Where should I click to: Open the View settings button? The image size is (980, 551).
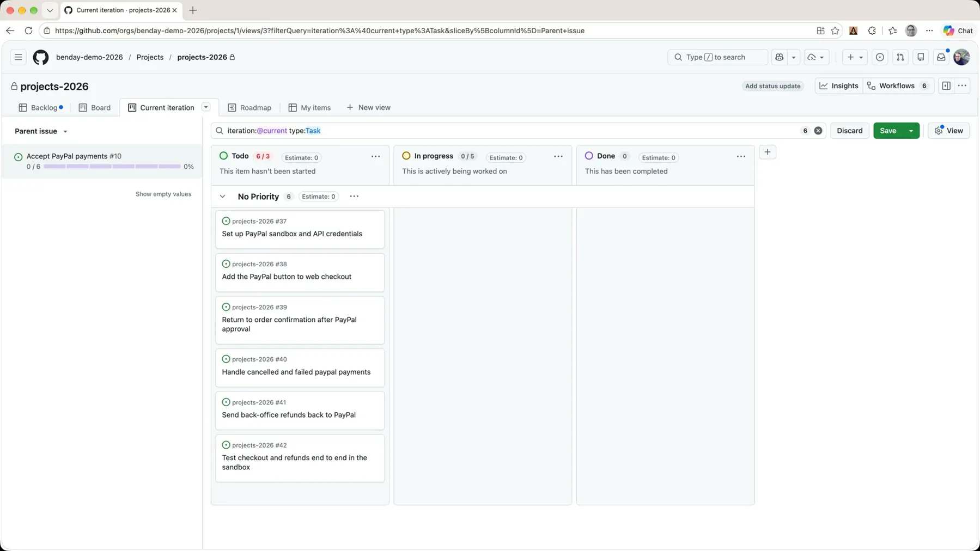(x=948, y=131)
